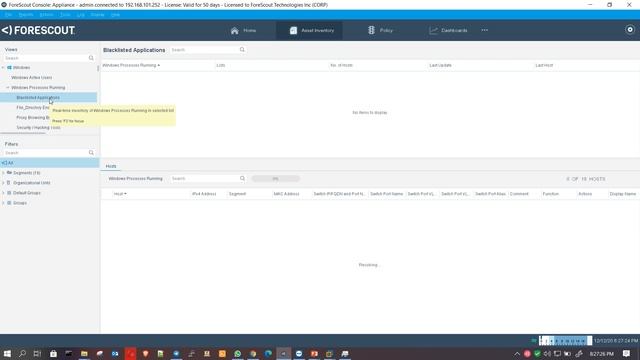Click the Segments folder icon
This screenshot has width=640, height=360.
coord(9,173)
